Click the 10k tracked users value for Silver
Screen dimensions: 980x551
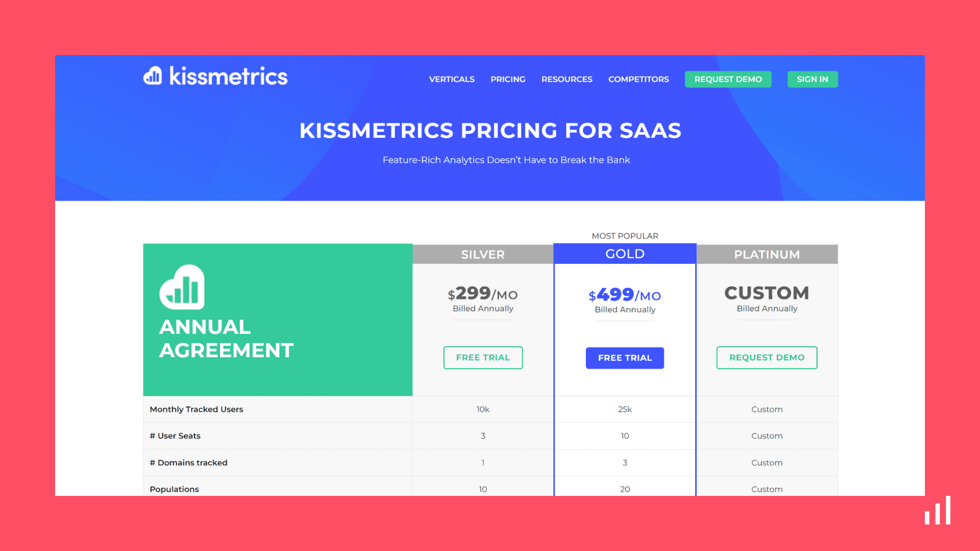coord(483,409)
